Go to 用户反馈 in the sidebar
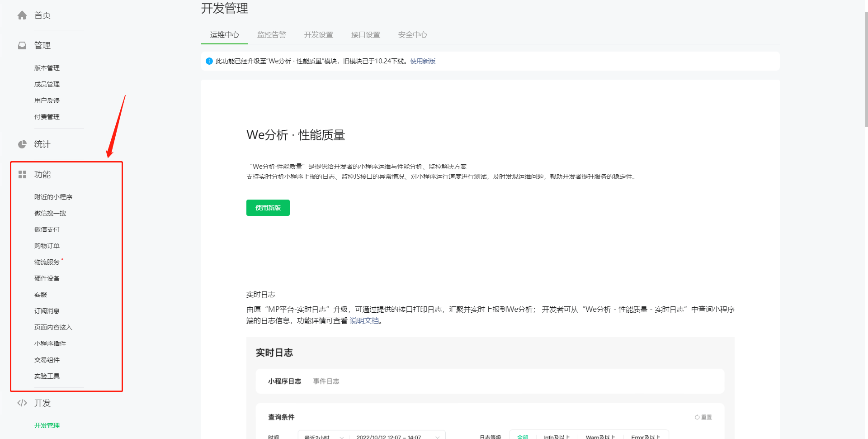868x439 pixels. 47,100
